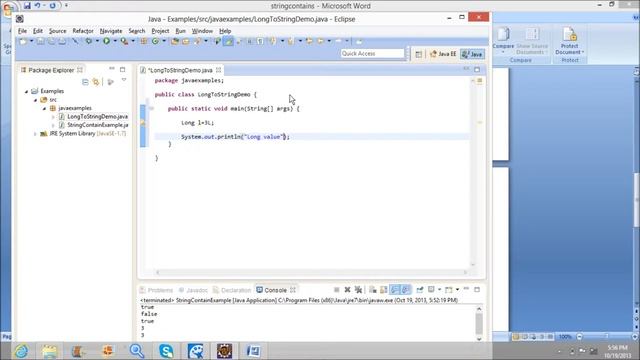
Task: Collapse the src folder node
Action: click(x=36, y=100)
